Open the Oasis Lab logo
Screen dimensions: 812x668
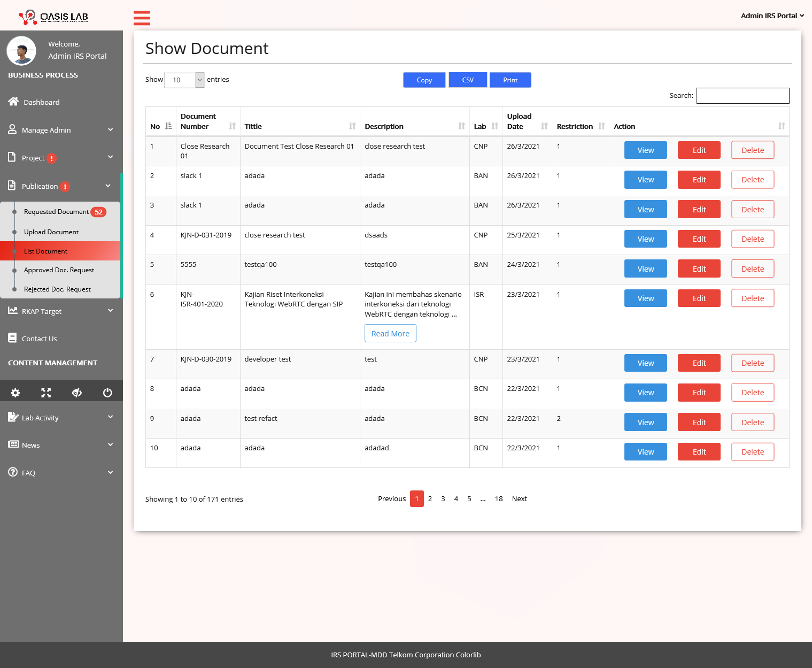coord(53,17)
